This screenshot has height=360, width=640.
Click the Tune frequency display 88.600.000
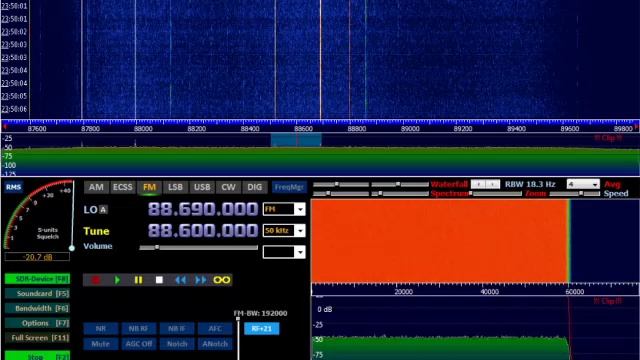pyautogui.click(x=203, y=231)
